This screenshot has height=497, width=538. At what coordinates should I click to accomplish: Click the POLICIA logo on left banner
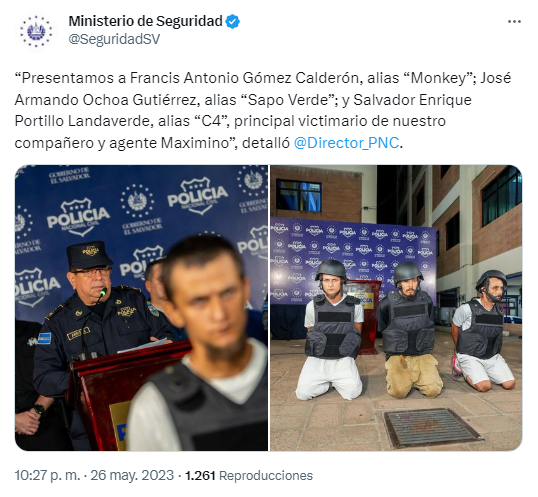click(79, 217)
